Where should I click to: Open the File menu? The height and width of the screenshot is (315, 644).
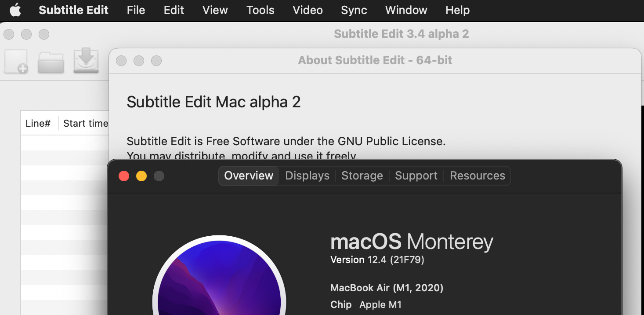136,10
